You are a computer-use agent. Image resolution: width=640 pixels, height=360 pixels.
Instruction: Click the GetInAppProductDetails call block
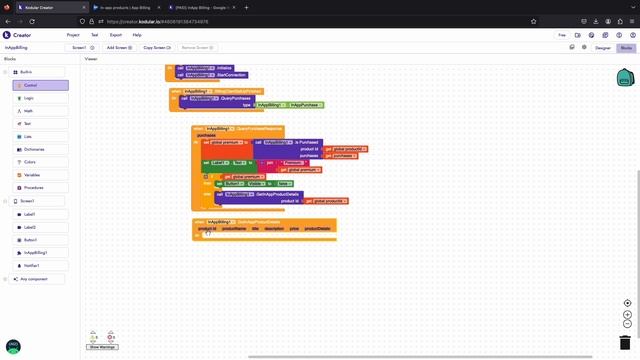[259, 198]
